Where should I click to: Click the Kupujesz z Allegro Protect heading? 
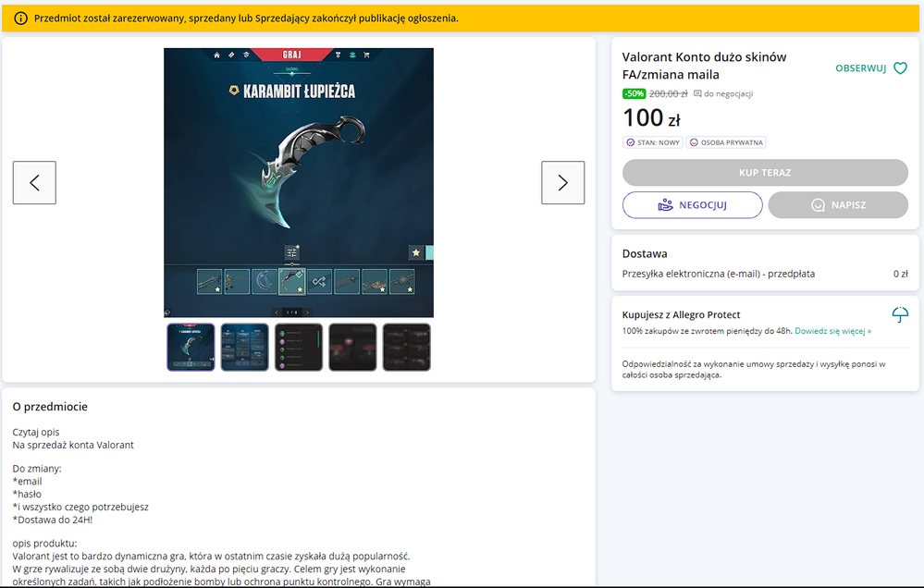[x=682, y=314]
